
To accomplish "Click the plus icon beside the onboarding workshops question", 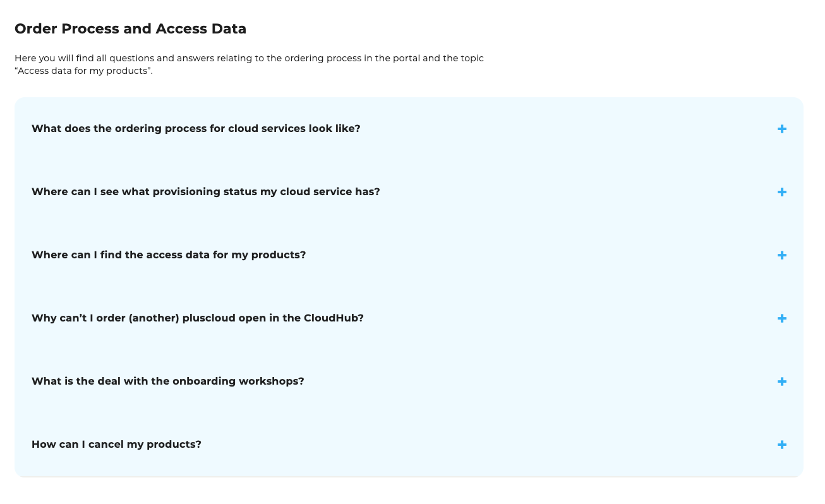I will 782,381.
